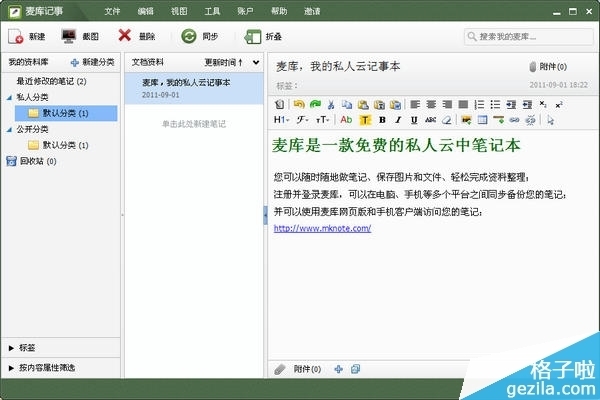Click the Align left icon
Viewport: 600px width, 400px height.
point(415,104)
